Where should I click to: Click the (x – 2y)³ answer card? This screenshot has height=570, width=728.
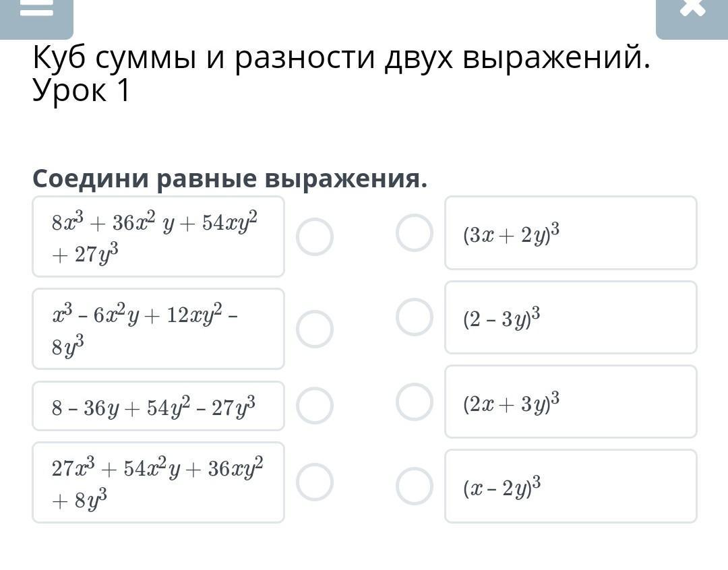(x=570, y=486)
